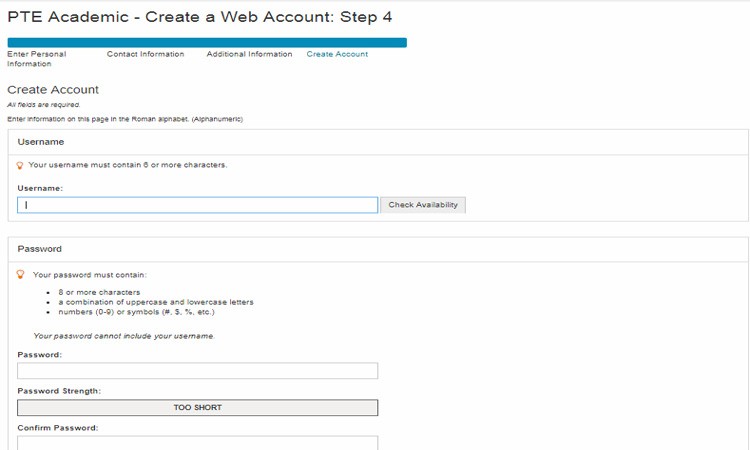The height and width of the screenshot is (450, 750).
Task: Click the Password section header
Action: tap(40, 249)
